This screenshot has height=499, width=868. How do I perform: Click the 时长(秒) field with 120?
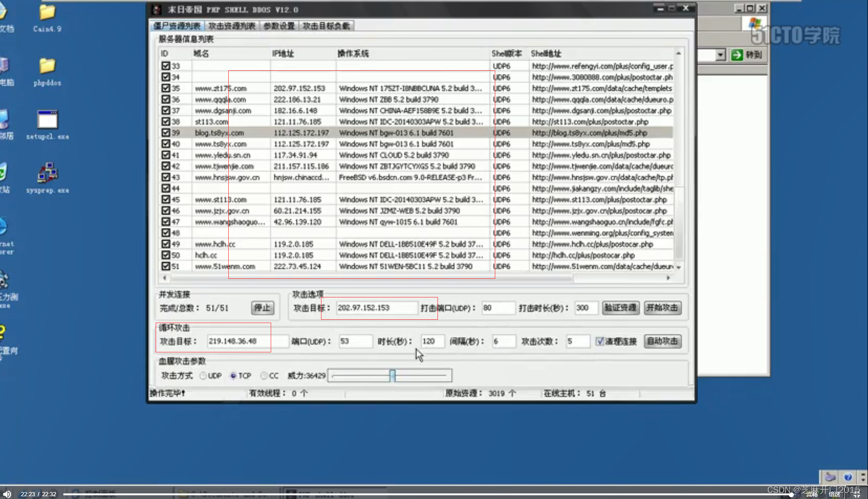[x=432, y=341]
